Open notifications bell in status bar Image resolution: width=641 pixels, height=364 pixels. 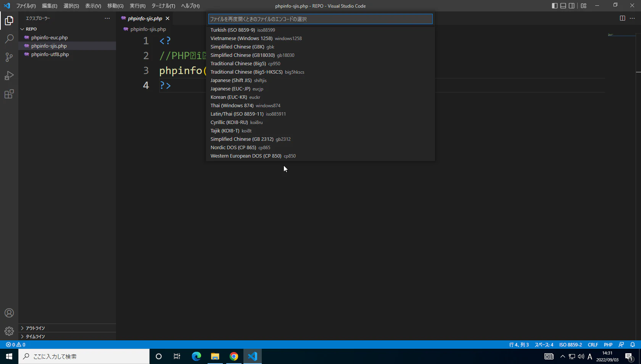tap(633, 345)
